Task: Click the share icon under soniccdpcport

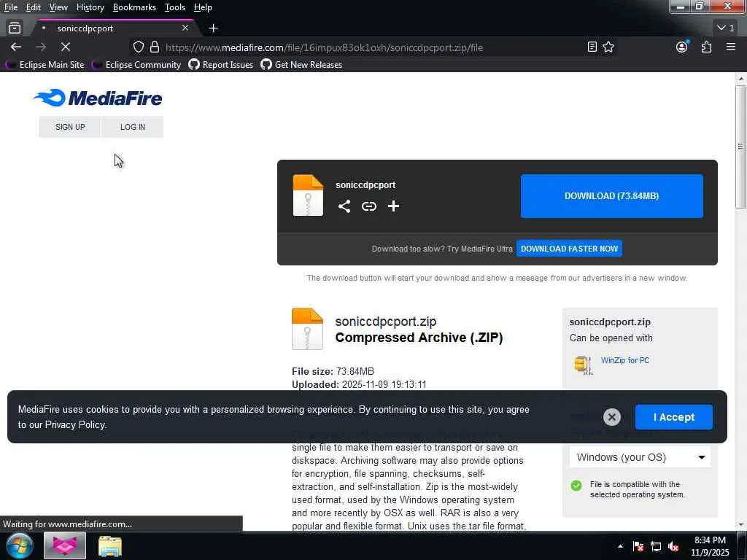Action: coord(344,206)
